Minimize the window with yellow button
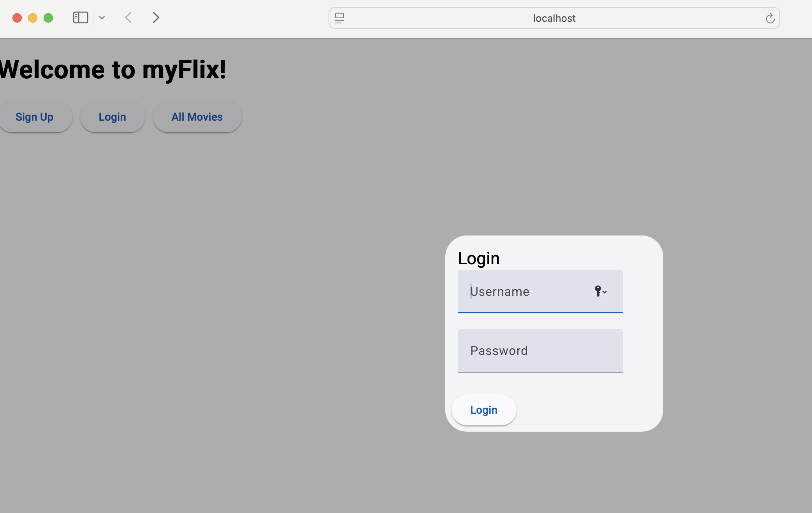 33,18
